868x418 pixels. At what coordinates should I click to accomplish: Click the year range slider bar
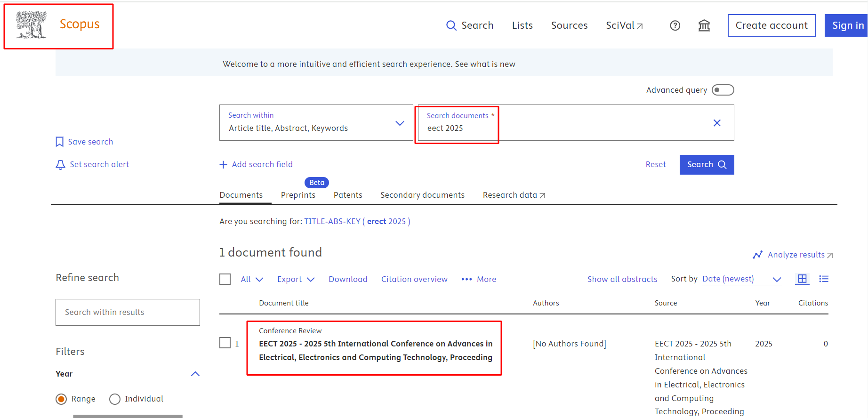[x=128, y=416]
